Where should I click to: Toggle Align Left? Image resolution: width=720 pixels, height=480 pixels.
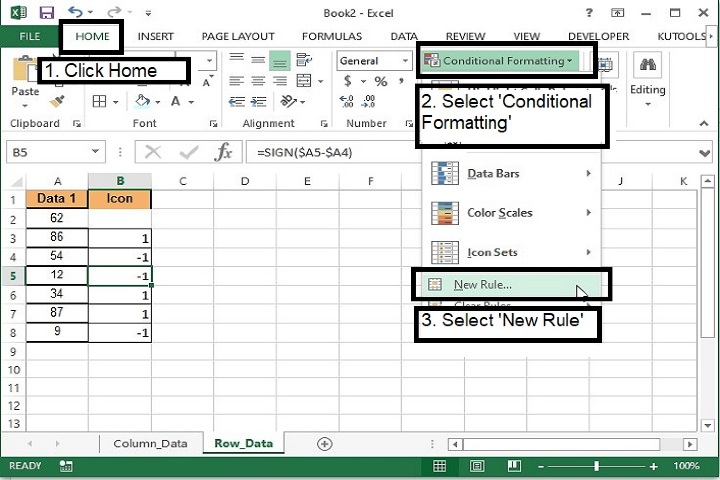(x=237, y=81)
